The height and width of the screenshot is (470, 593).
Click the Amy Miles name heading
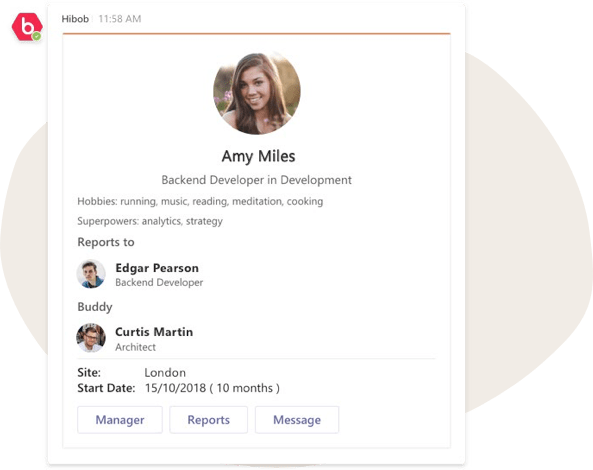point(258,157)
